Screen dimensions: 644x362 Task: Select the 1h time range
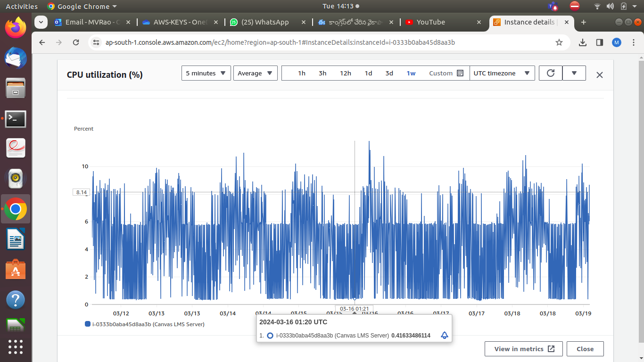pyautogui.click(x=302, y=73)
